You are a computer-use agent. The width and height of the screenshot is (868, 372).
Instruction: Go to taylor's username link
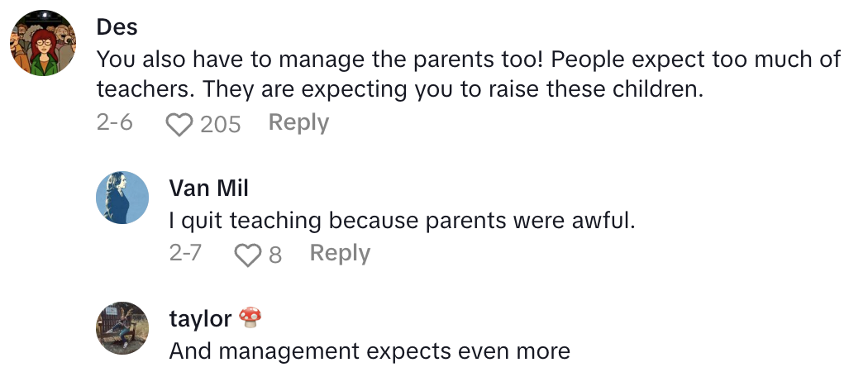tap(200, 318)
